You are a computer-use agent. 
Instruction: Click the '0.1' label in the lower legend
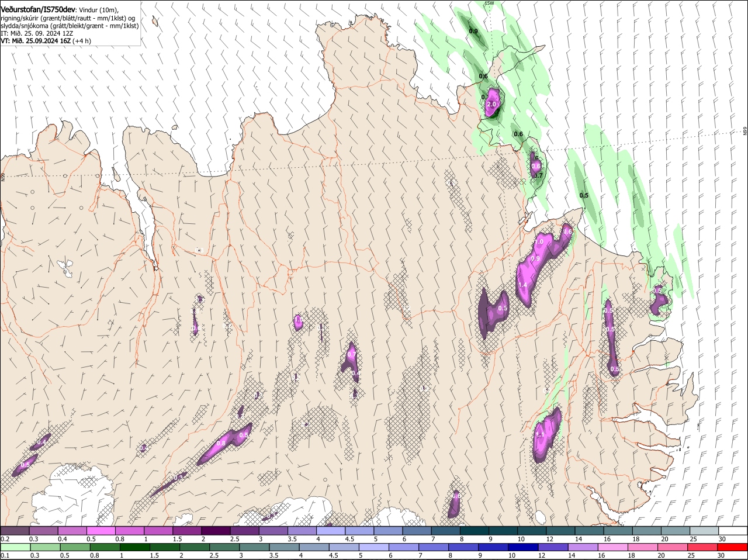pyautogui.click(x=5, y=556)
